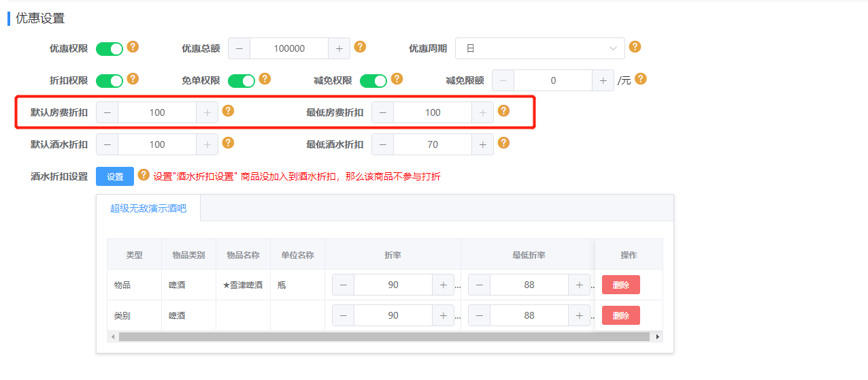Screen dimensions: 868x380
Task: Toggle the 减免权限 switch
Action: (x=373, y=80)
